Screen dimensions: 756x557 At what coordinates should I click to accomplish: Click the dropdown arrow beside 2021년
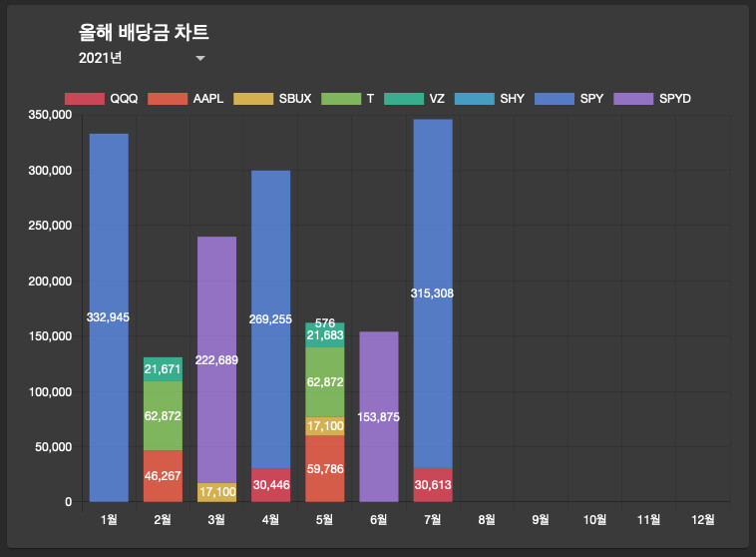click(200, 59)
